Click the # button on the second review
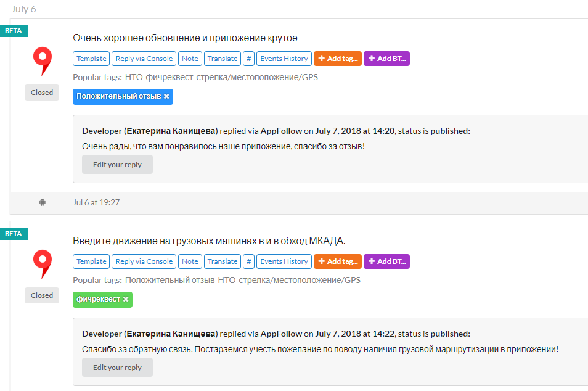The image size is (588, 391). pyautogui.click(x=248, y=261)
